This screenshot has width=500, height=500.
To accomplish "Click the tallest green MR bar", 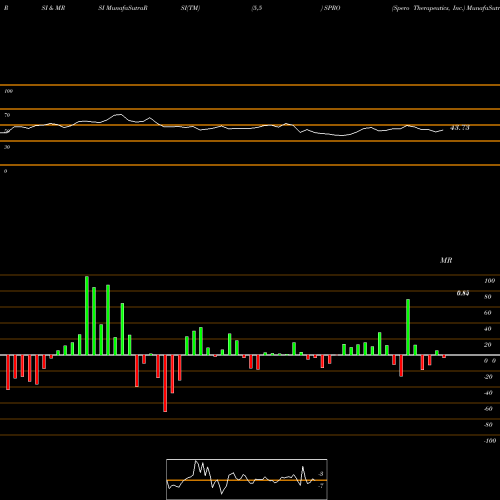I will click(87, 315).
